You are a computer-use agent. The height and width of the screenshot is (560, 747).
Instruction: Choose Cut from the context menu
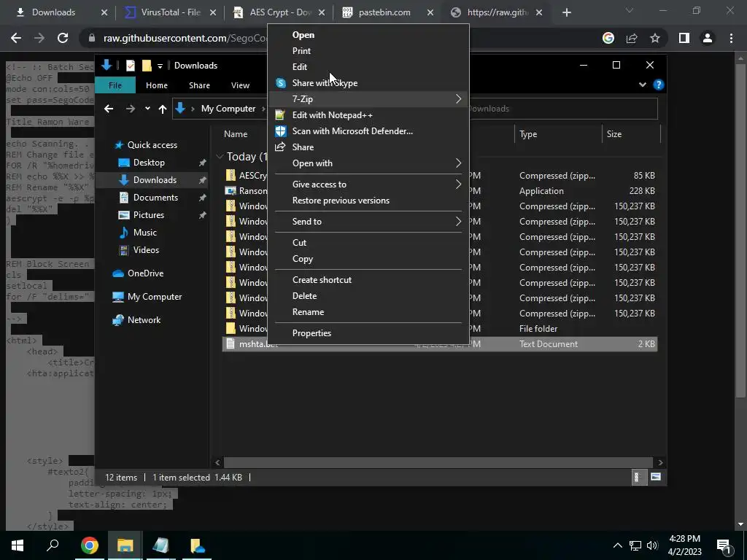pyautogui.click(x=299, y=243)
